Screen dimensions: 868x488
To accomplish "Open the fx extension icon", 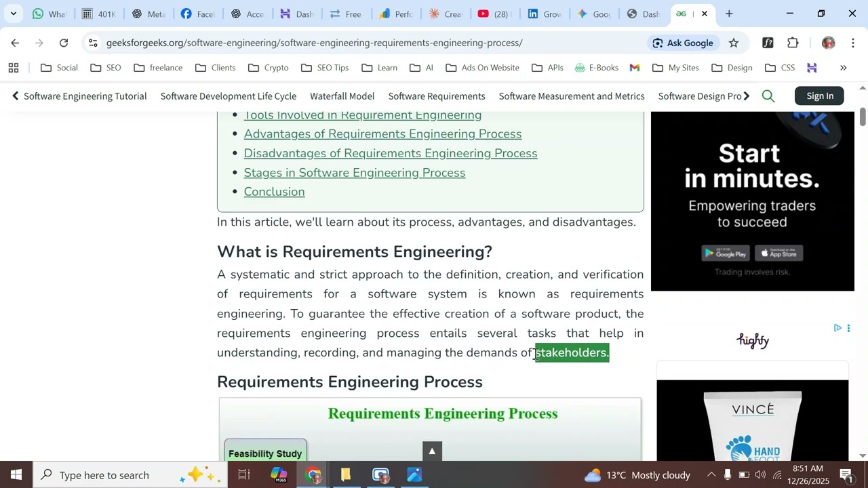I will 768,43.
